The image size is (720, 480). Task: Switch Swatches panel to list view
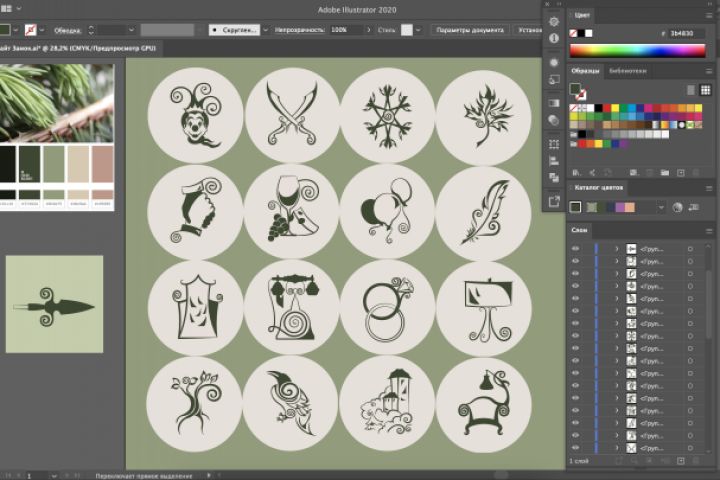691,90
